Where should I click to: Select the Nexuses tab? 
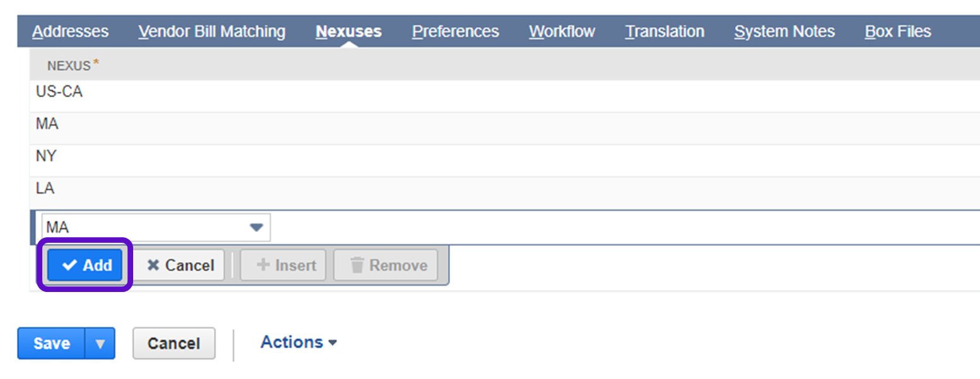348,32
